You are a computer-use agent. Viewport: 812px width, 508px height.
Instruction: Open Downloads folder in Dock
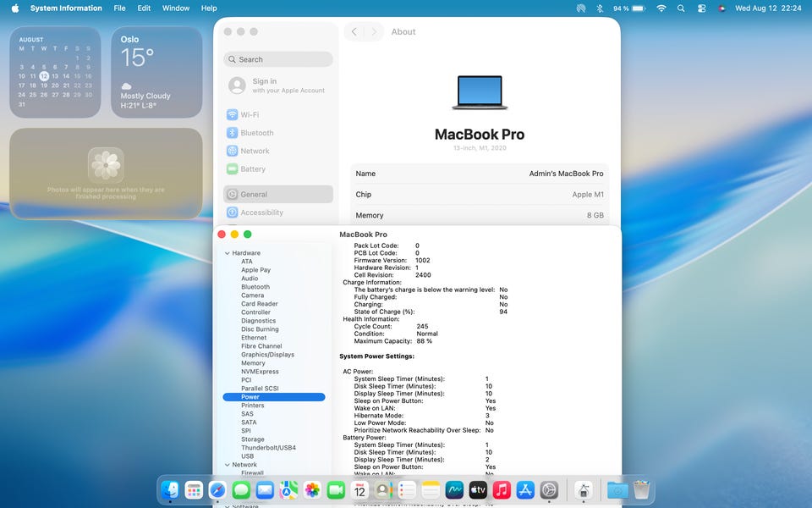(x=617, y=489)
